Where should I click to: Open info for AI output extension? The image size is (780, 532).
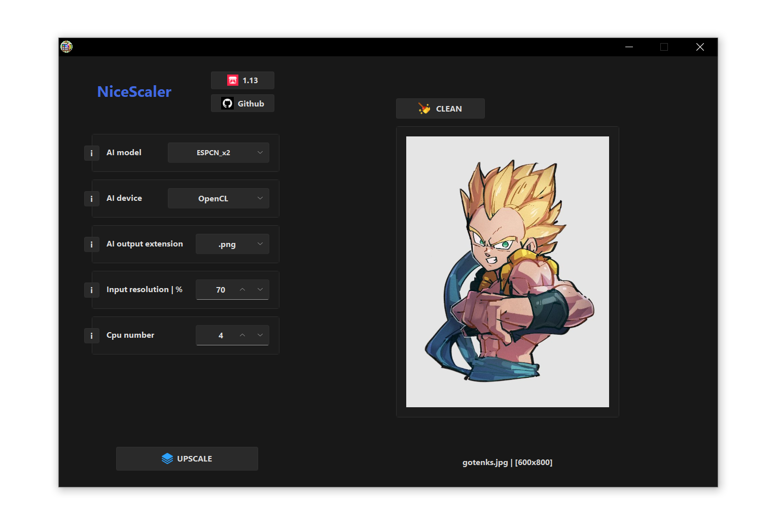point(91,244)
